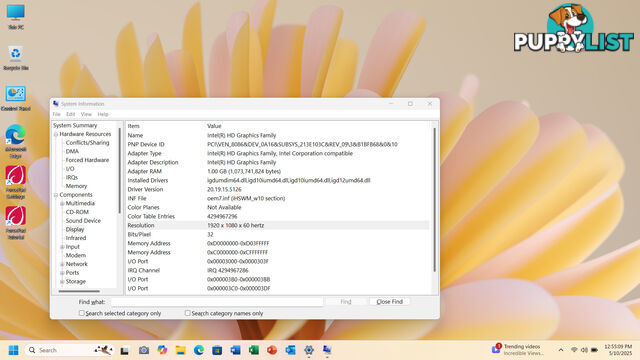Open Outlook from the taskbar
The width and height of the screenshot is (640, 360).
point(290,350)
